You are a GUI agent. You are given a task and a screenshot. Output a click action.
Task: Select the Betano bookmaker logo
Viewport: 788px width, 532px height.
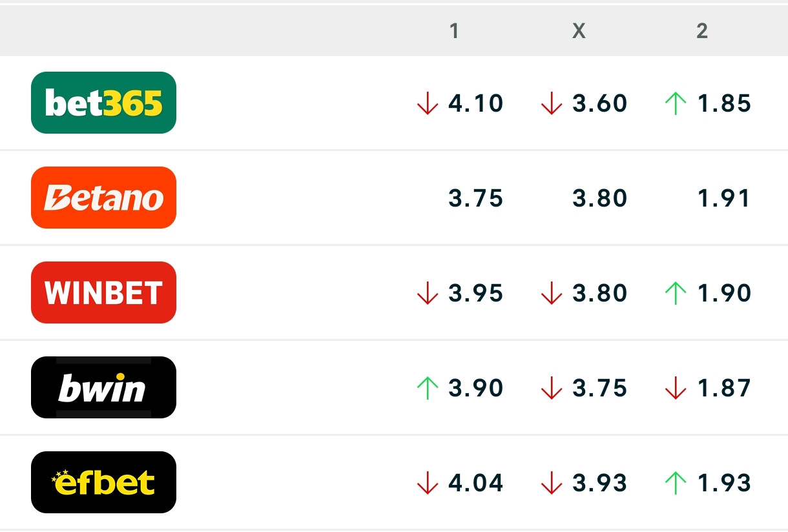point(103,197)
